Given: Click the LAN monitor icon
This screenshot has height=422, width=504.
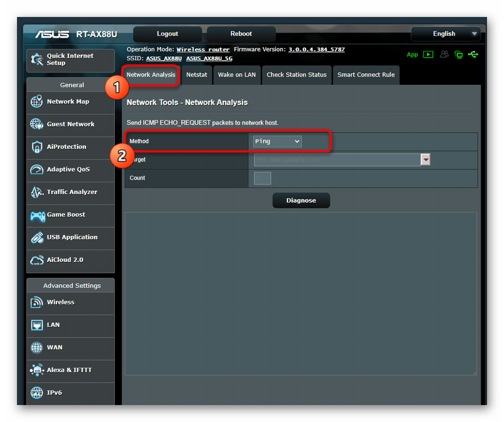Looking at the screenshot, I should [37, 325].
